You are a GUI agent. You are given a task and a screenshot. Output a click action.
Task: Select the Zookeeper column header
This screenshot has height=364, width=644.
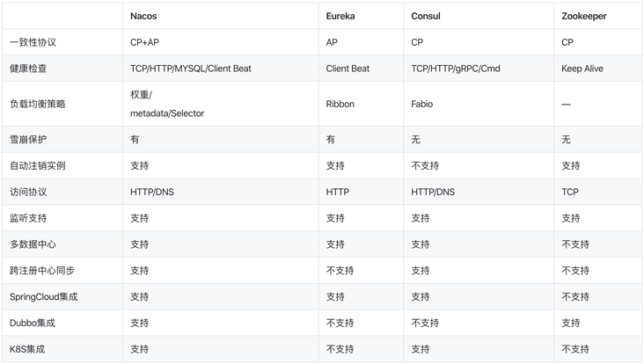coord(583,16)
